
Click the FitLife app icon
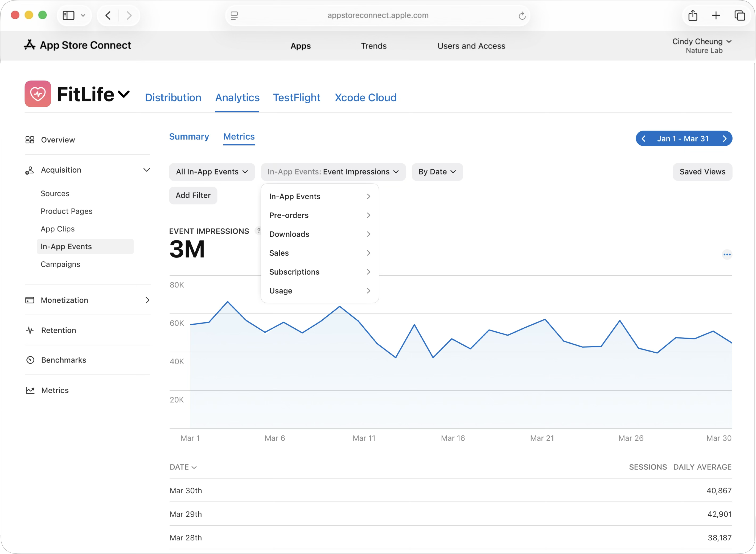tap(38, 94)
